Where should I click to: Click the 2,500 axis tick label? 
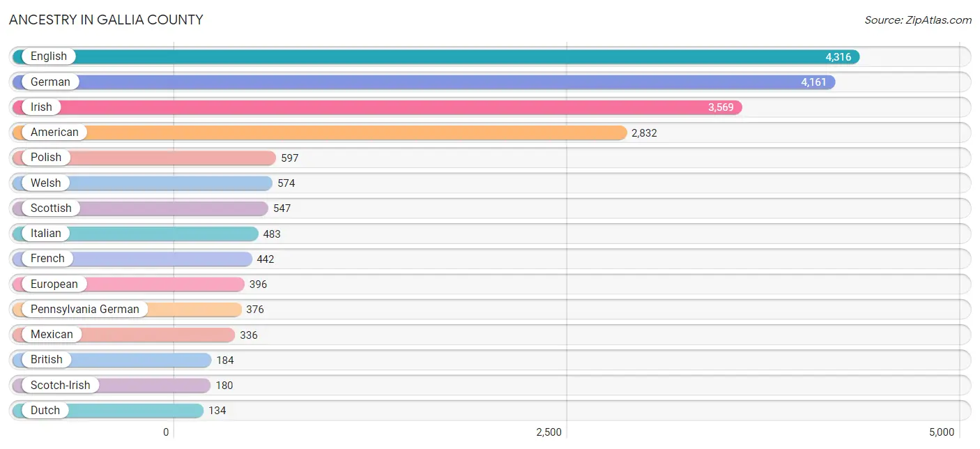(549, 432)
